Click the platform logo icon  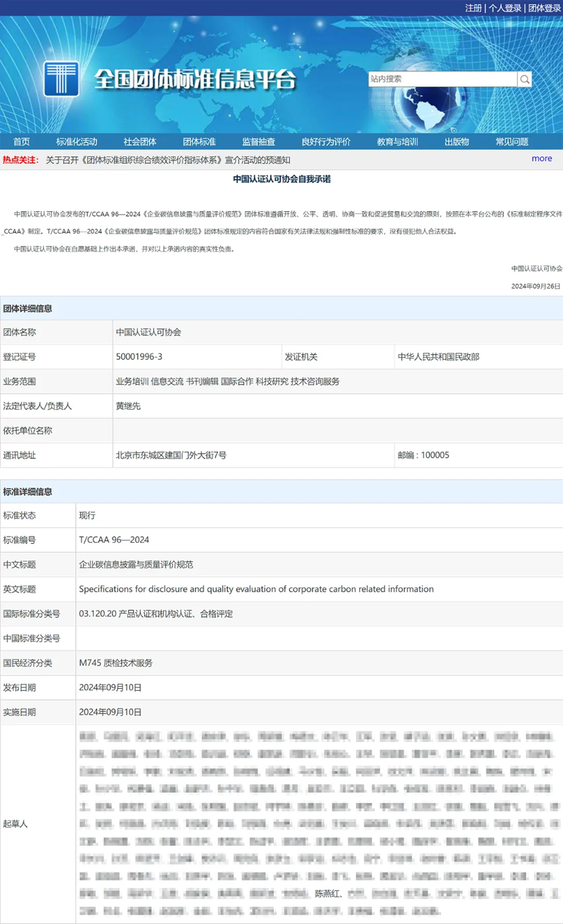click(61, 78)
